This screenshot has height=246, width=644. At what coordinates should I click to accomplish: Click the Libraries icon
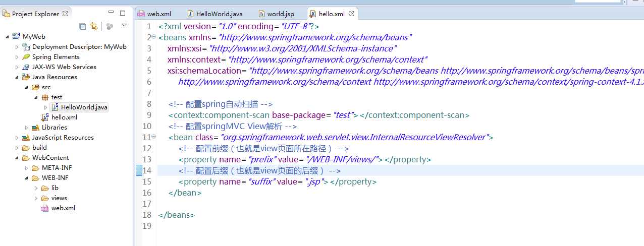coord(36,127)
